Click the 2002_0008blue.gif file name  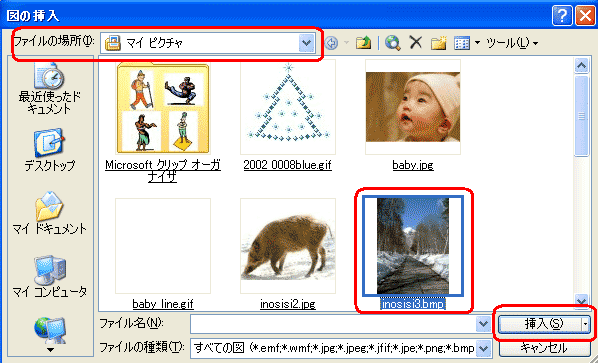click(288, 165)
